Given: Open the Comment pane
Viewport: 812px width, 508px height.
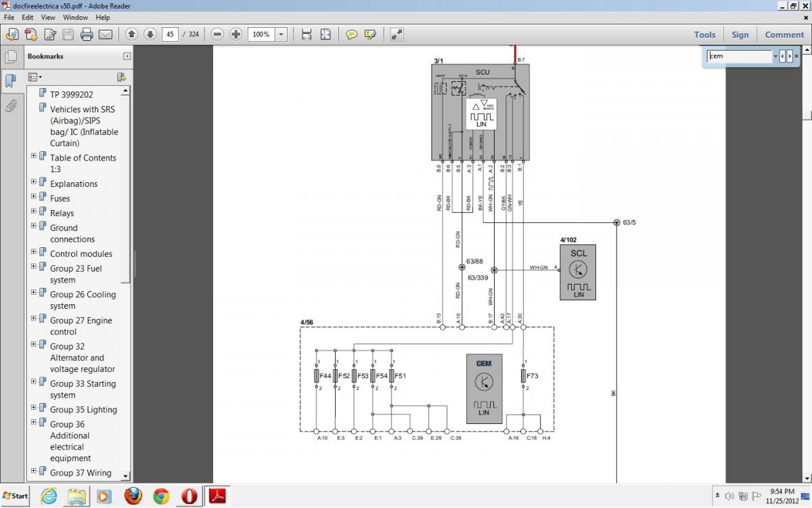Looking at the screenshot, I should (x=784, y=35).
